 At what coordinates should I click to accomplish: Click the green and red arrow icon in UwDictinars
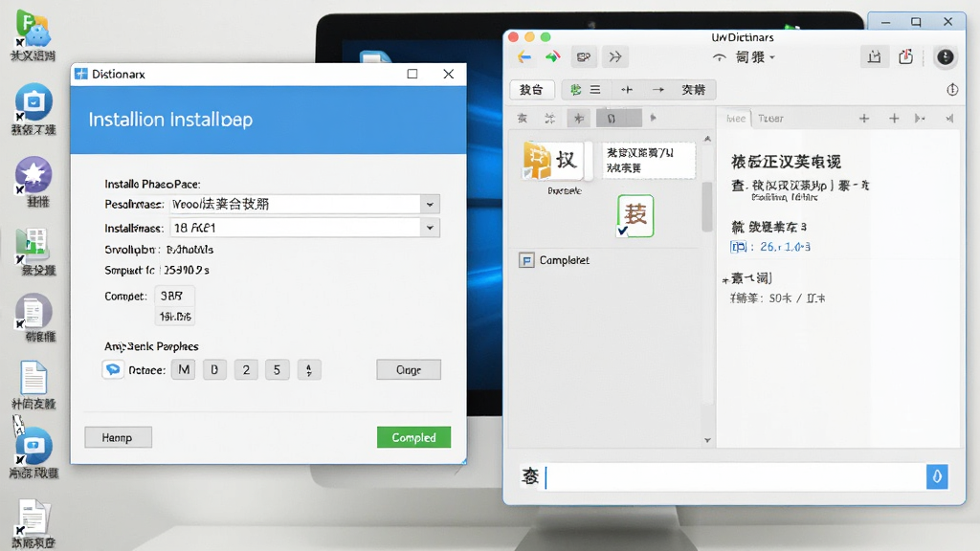click(x=552, y=57)
